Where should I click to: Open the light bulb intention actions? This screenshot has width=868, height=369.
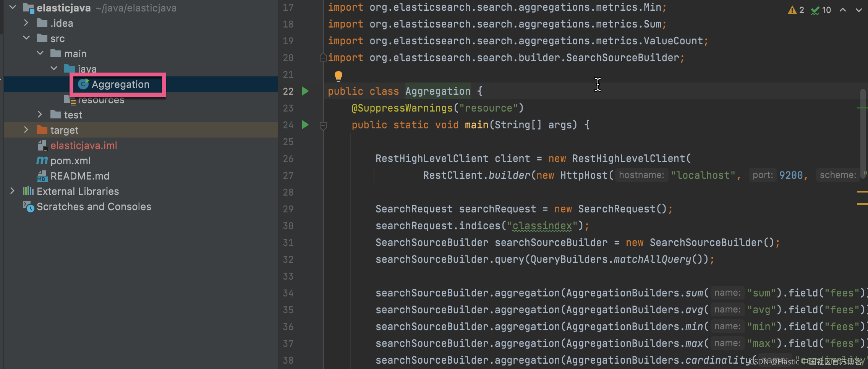point(338,76)
